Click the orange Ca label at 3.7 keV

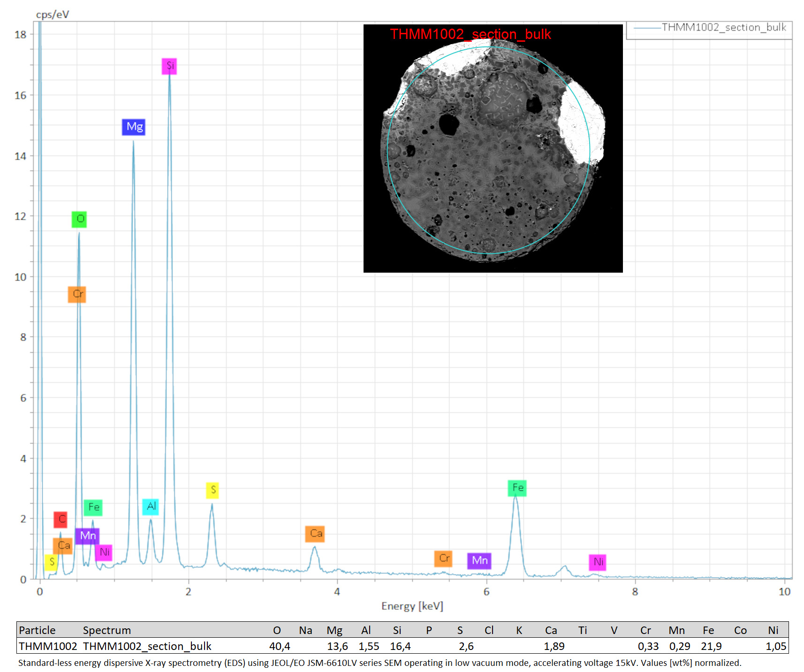click(x=315, y=534)
